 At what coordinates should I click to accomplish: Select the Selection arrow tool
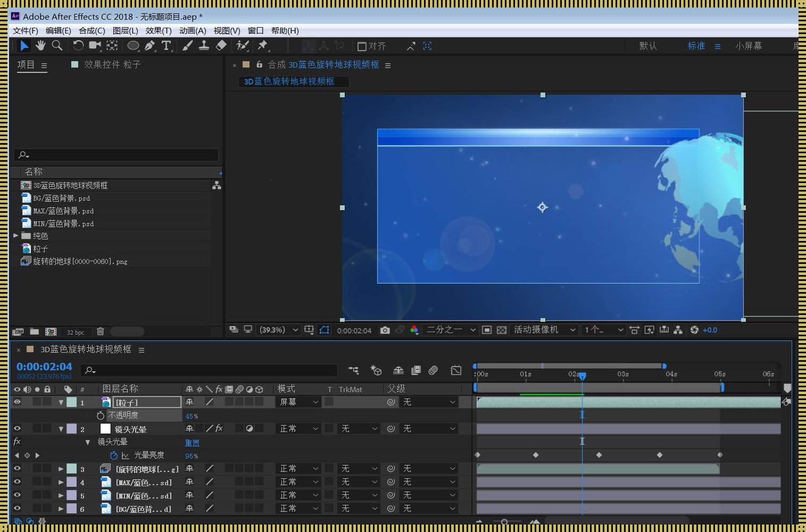[24, 46]
